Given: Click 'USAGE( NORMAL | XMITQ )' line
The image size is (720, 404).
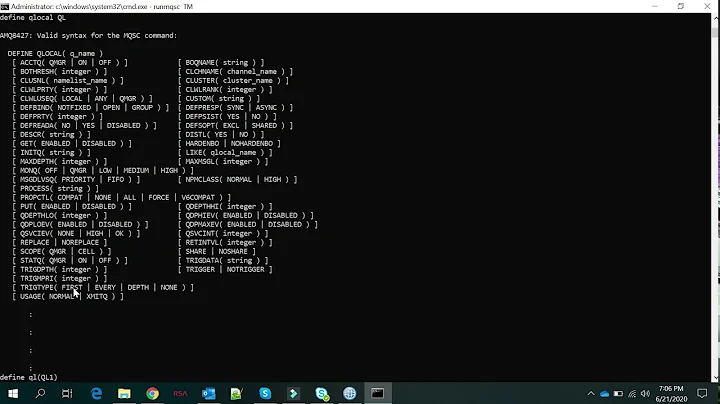Looking at the screenshot, I should point(68,297).
